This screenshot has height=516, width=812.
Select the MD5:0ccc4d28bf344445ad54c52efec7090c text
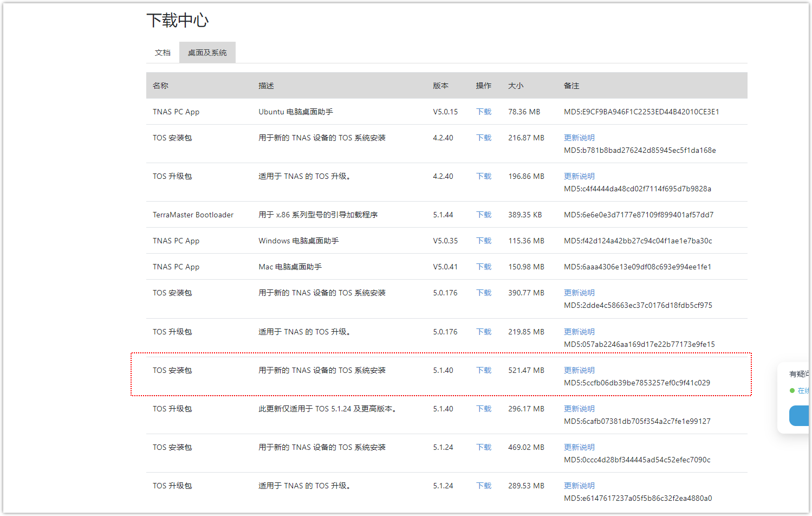coord(637,460)
